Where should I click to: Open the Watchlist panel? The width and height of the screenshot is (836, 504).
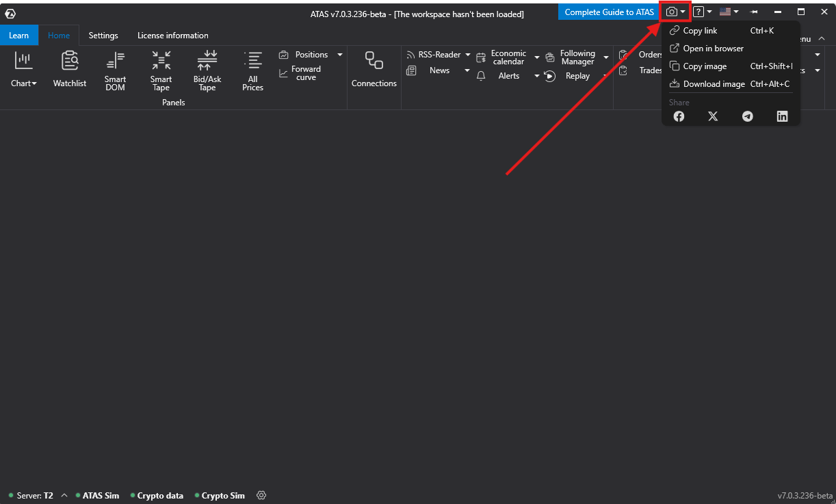[x=70, y=70]
